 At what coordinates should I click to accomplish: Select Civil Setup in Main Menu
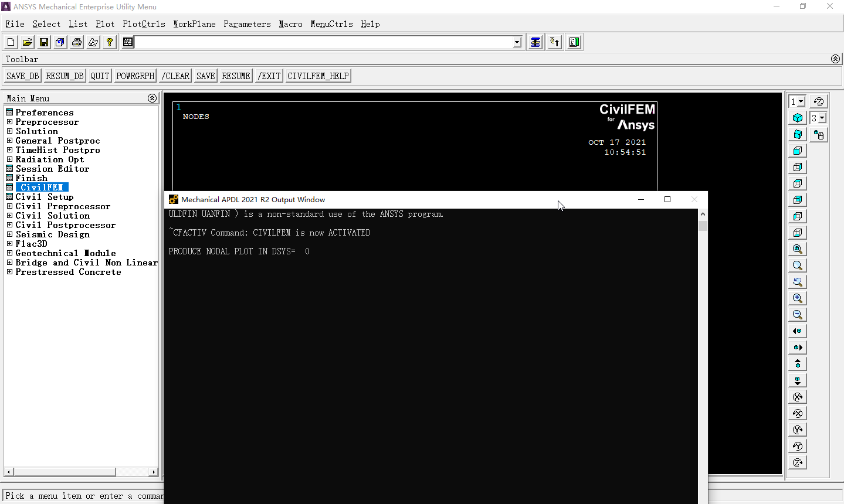(45, 197)
